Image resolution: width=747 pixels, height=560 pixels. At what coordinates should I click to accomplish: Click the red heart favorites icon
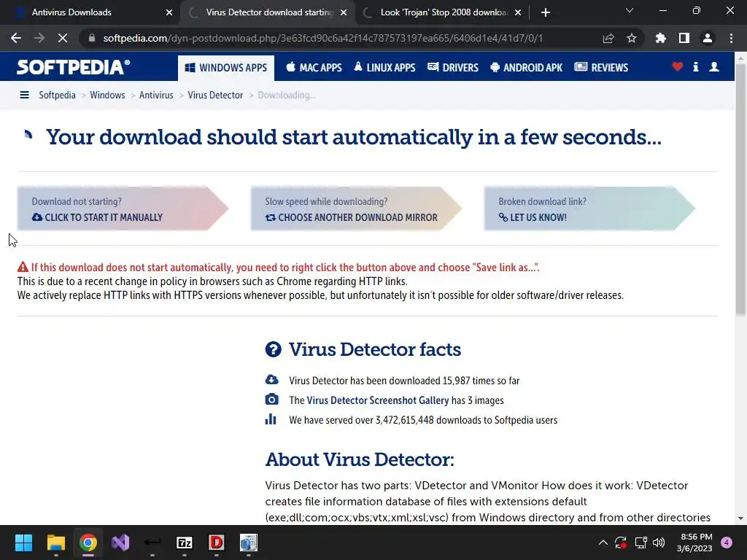(x=678, y=67)
